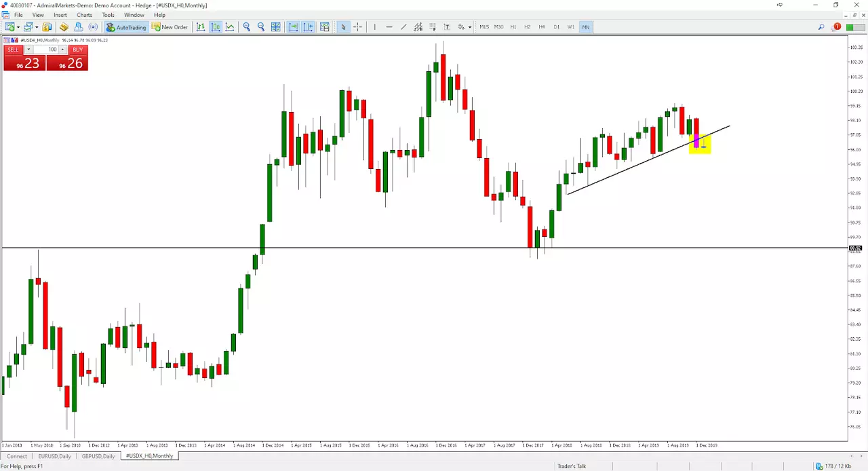Select the cursor pointer tool
868x471 pixels.
(x=343, y=27)
